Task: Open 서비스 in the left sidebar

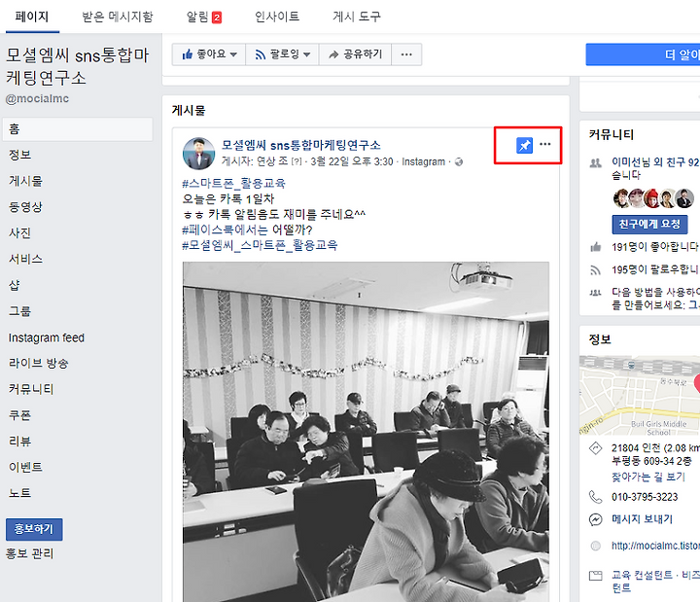Action: coord(26,259)
